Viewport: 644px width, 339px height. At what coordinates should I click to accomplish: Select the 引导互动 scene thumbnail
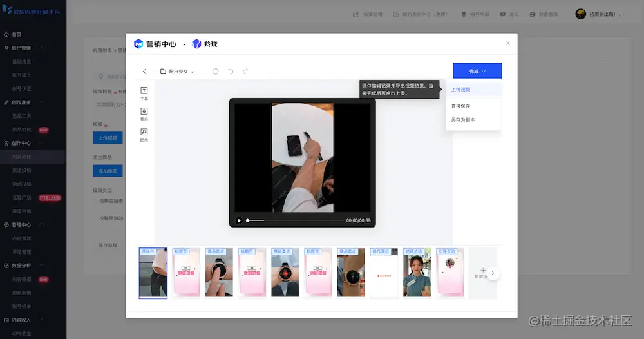[x=450, y=272]
